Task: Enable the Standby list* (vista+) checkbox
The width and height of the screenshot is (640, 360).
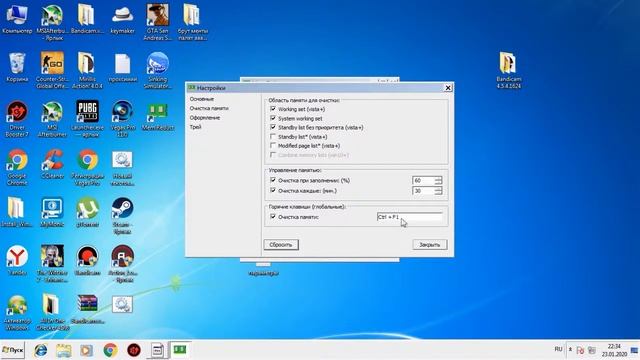Action: pyautogui.click(x=273, y=137)
